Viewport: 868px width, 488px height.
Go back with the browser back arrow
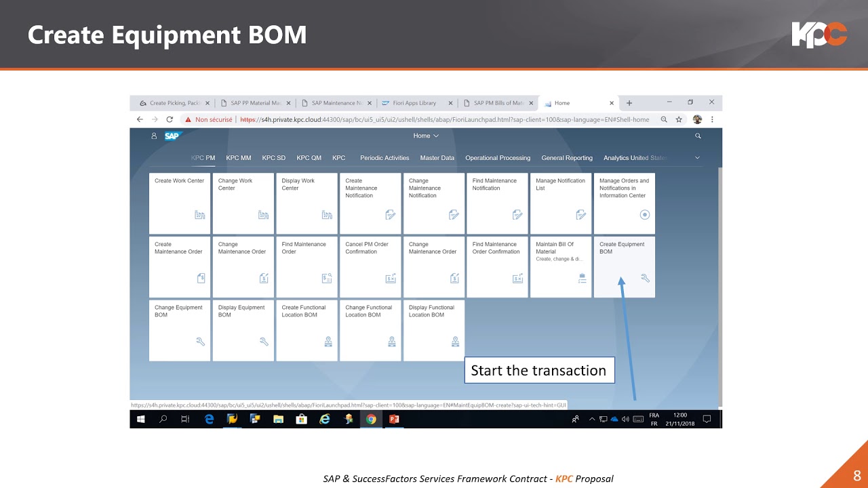pyautogui.click(x=140, y=119)
